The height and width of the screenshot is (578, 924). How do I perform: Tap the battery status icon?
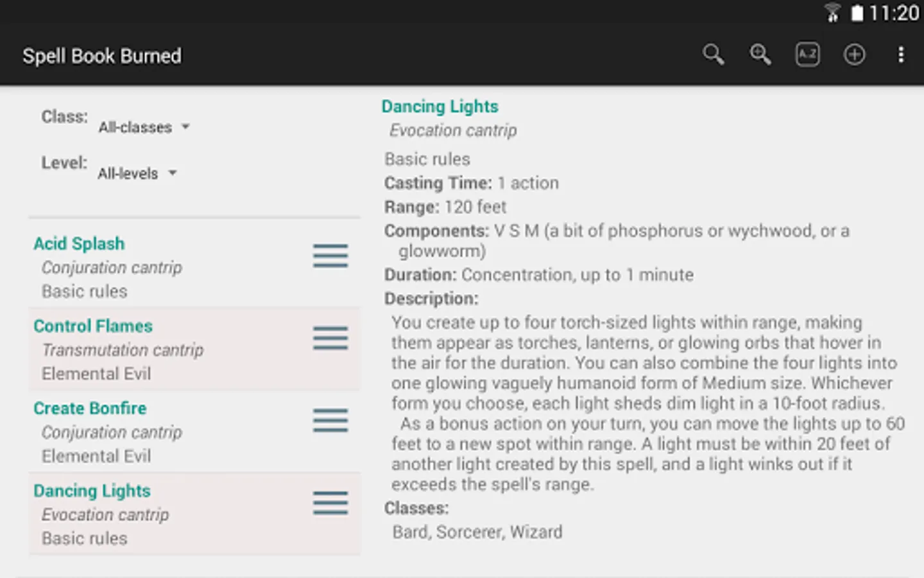pos(857,13)
